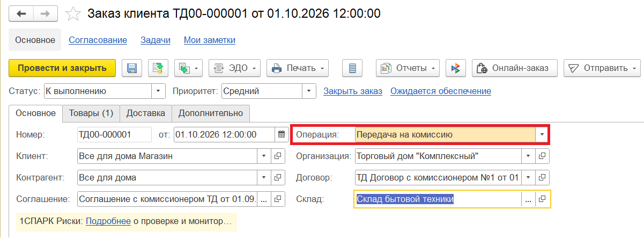Choose a Склад with the ellipsis button
The image size is (644, 238).
point(528,199)
